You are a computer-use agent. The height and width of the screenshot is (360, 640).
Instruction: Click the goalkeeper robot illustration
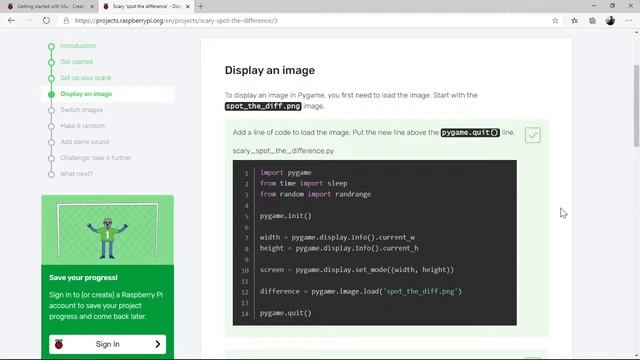tap(107, 238)
